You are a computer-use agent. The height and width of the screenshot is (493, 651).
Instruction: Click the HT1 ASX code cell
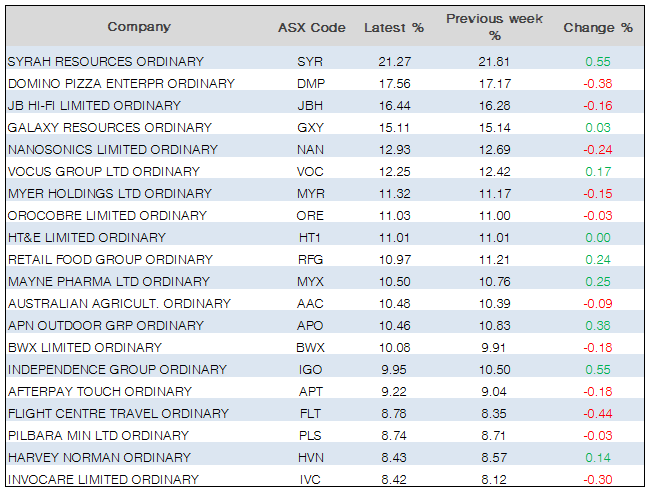pos(310,238)
